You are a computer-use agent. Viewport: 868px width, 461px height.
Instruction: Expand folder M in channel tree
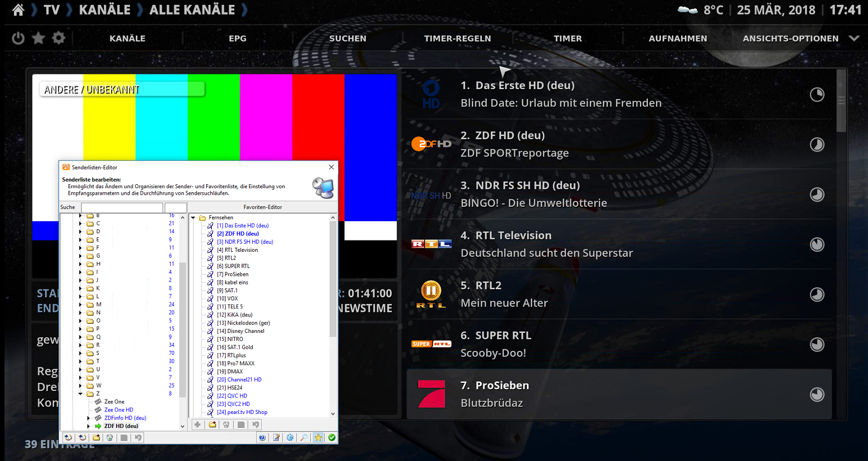[x=81, y=304]
